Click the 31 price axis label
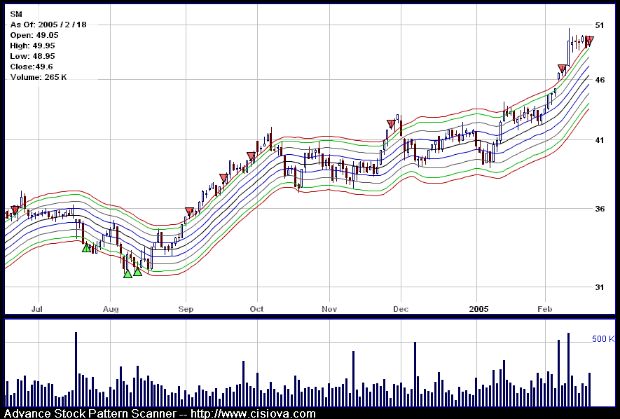The height and width of the screenshot is (419, 620). click(599, 287)
